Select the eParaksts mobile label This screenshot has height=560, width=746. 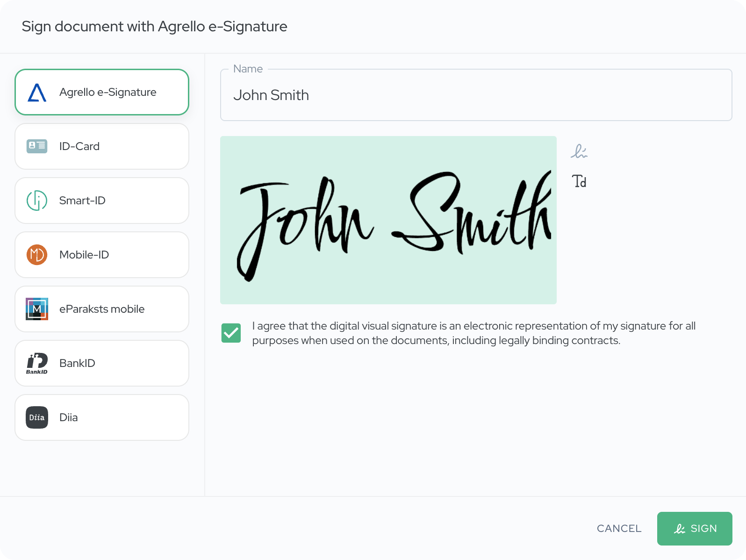(102, 309)
